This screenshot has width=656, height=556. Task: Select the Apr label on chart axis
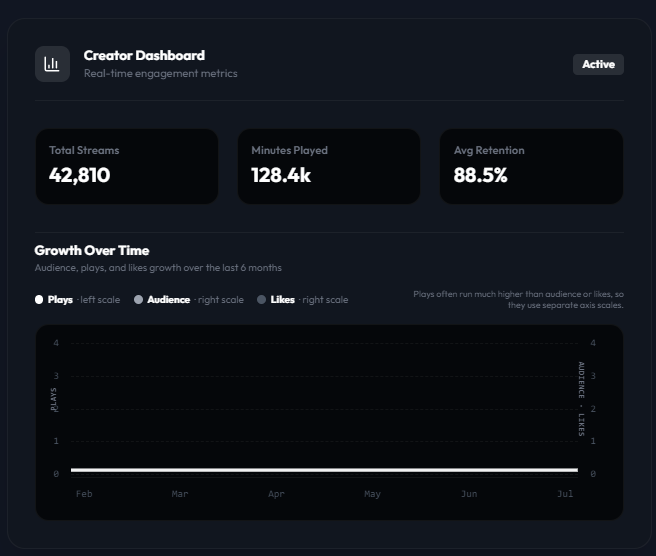point(276,494)
